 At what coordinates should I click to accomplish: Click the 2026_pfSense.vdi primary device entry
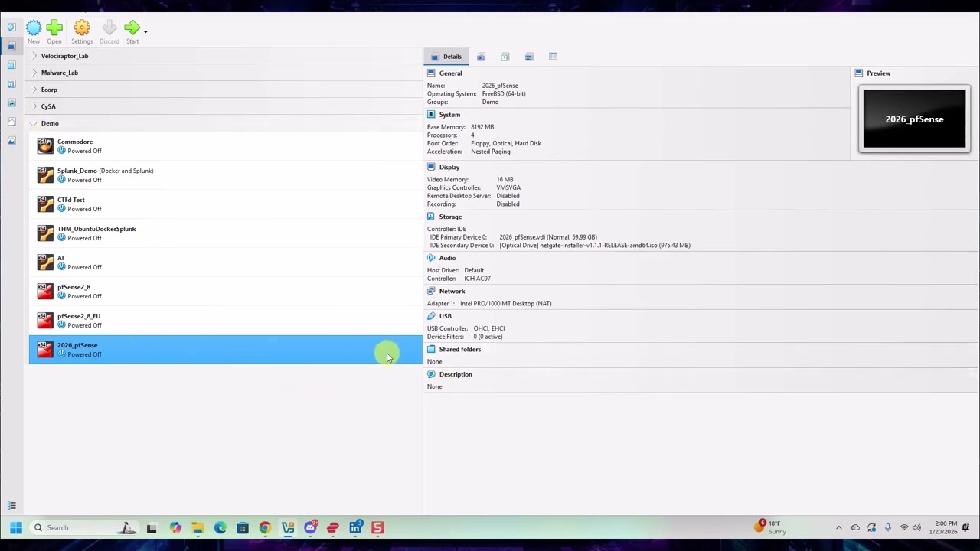548,237
